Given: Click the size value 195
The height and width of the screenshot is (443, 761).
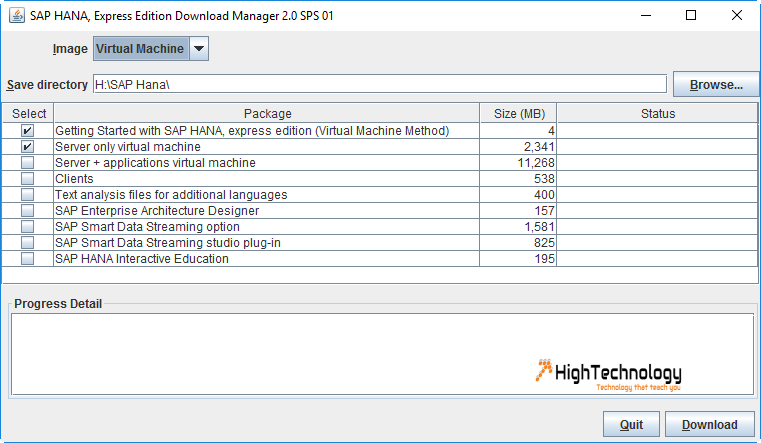Looking at the screenshot, I should [x=544, y=259].
